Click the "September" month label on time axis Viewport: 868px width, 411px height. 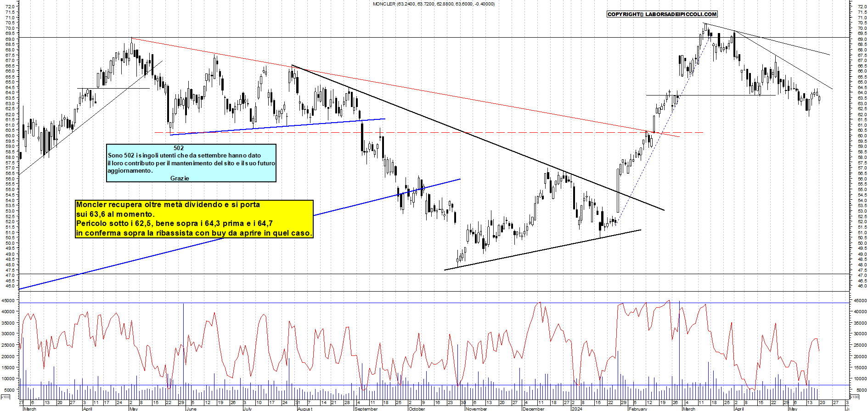(x=366, y=409)
